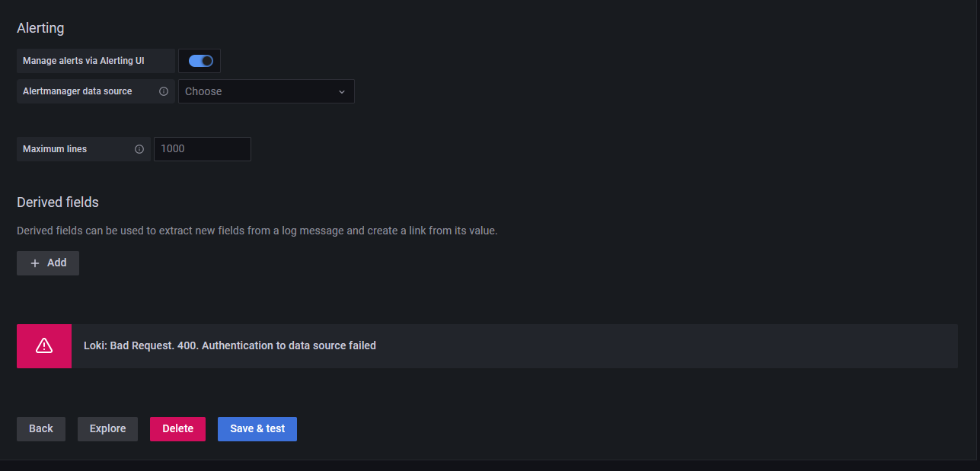Screen dimensions: 980x471
Task: Click Save & test button
Action: (x=257, y=429)
